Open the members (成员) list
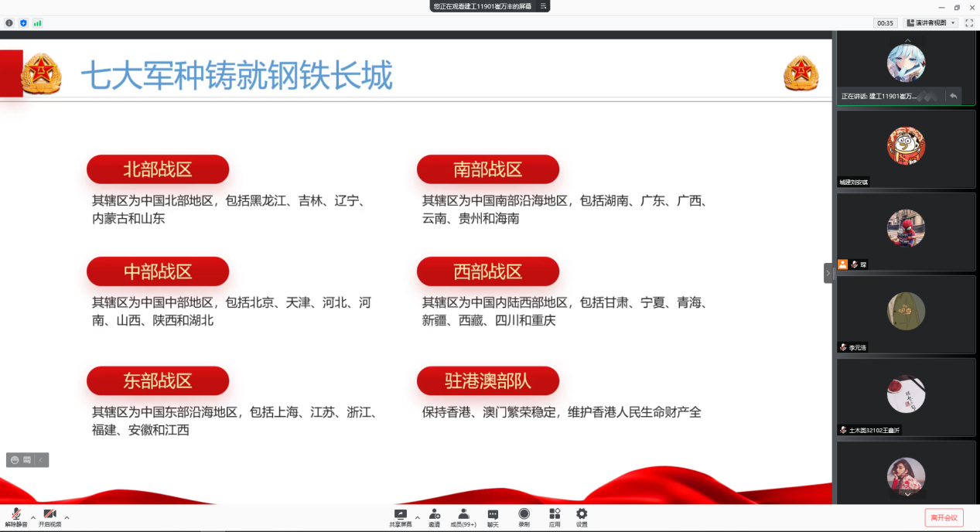The width and height of the screenshot is (980, 532). tap(463, 516)
